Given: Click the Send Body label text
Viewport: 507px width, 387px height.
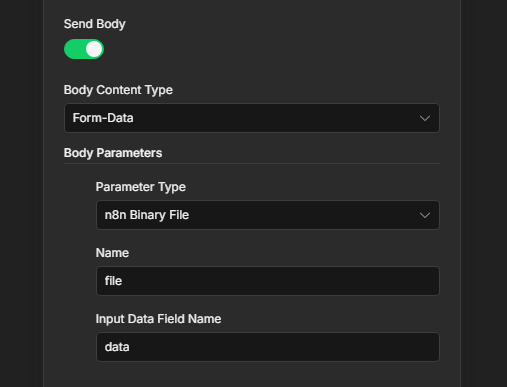Looking at the screenshot, I should 95,24.
